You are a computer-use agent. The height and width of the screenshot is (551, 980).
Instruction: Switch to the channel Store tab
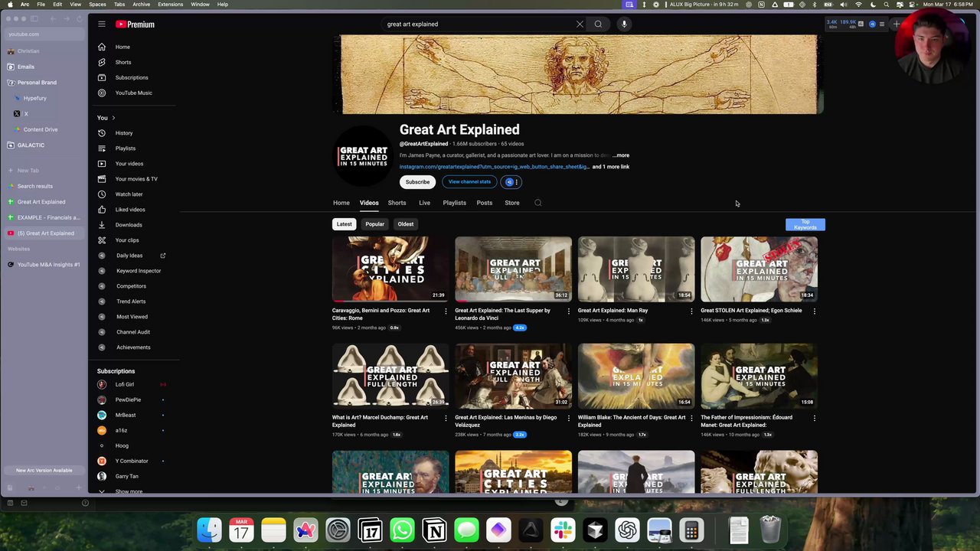pyautogui.click(x=512, y=203)
